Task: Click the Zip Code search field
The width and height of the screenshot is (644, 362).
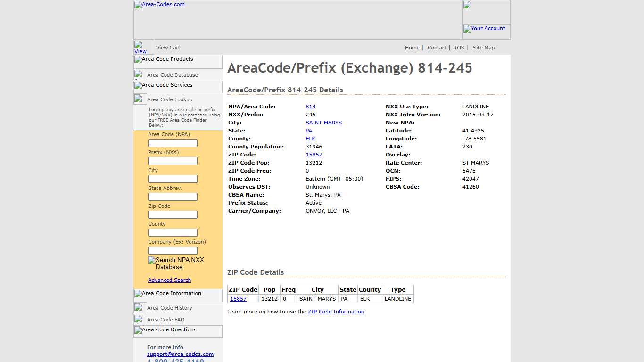Action: pyautogui.click(x=173, y=214)
